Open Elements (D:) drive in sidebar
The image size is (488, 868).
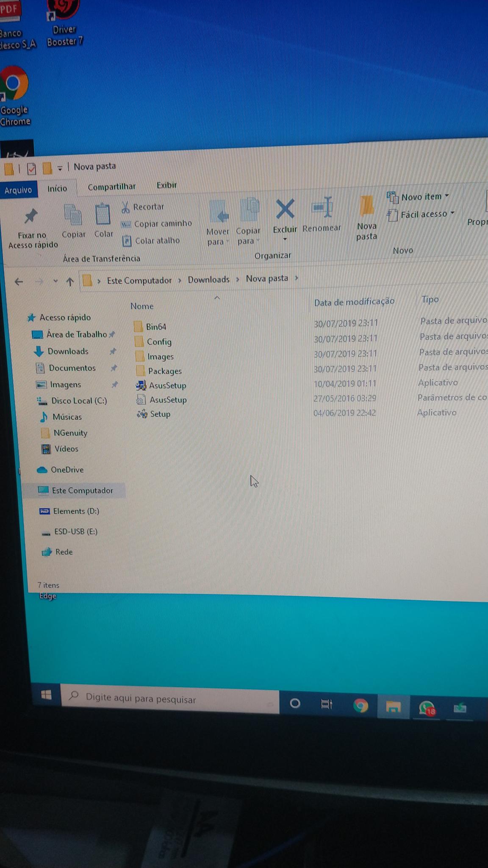click(x=69, y=511)
